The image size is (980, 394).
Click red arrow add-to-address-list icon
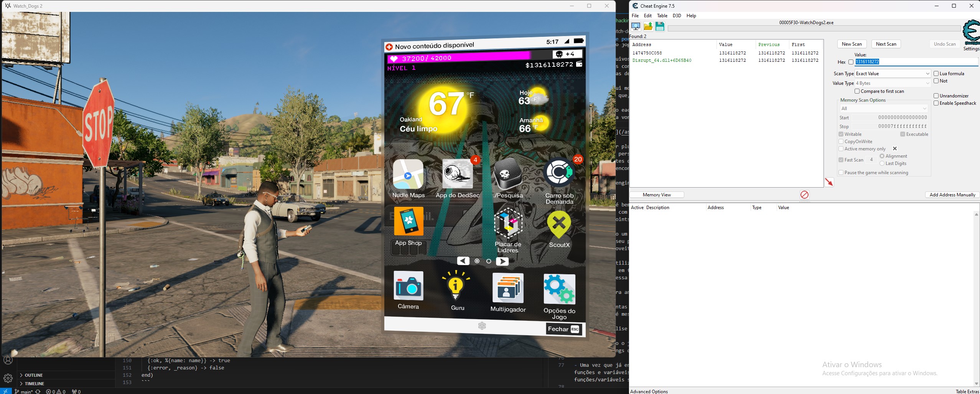(x=829, y=182)
